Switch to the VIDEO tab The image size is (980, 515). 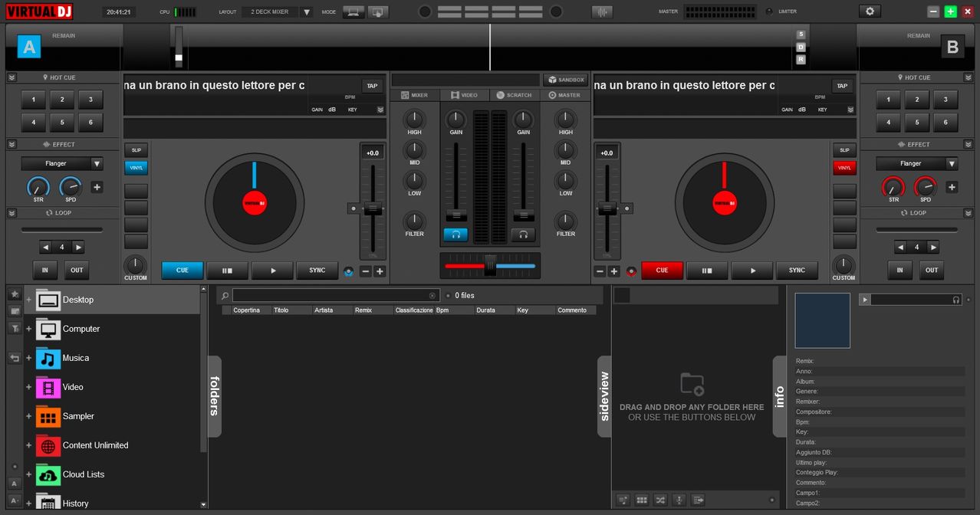click(465, 95)
